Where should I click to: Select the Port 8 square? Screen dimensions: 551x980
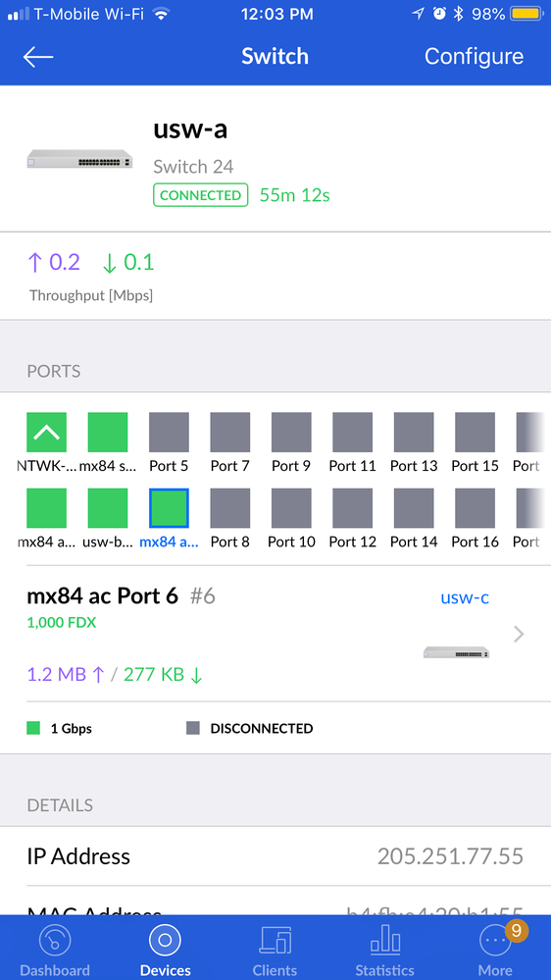(x=229, y=508)
